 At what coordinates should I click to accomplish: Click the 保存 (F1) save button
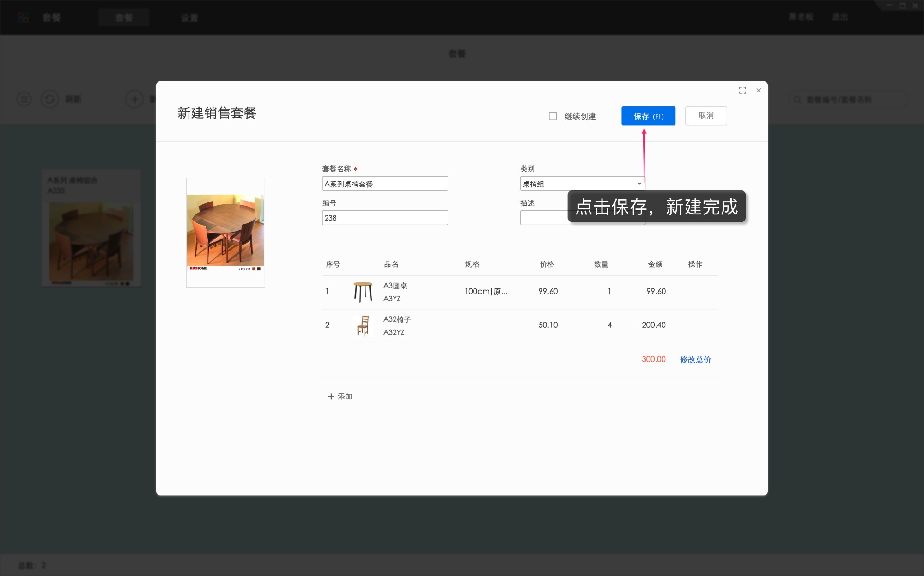tap(648, 116)
